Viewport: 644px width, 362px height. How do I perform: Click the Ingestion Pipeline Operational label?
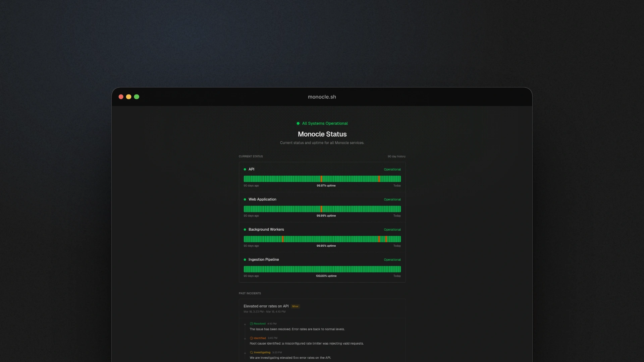click(x=392, y=260)
